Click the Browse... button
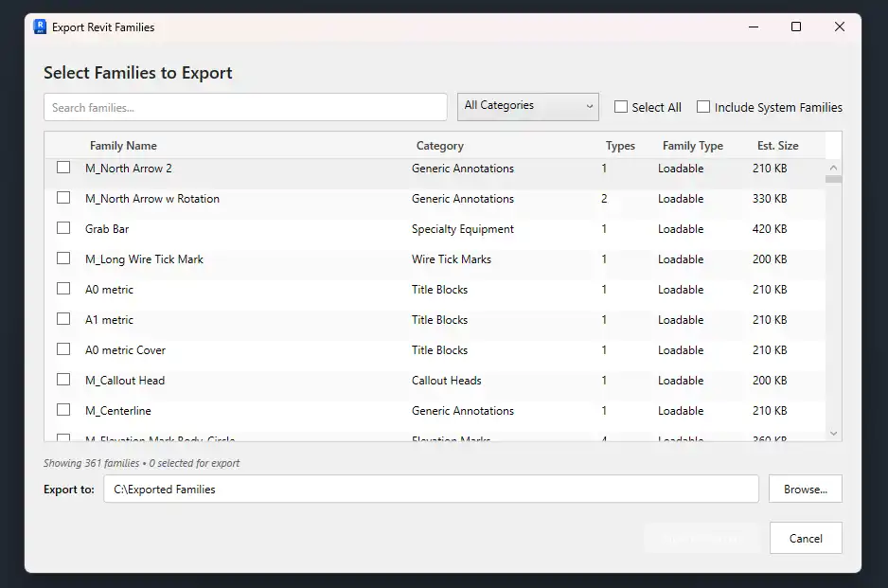 tap(805, 490)
